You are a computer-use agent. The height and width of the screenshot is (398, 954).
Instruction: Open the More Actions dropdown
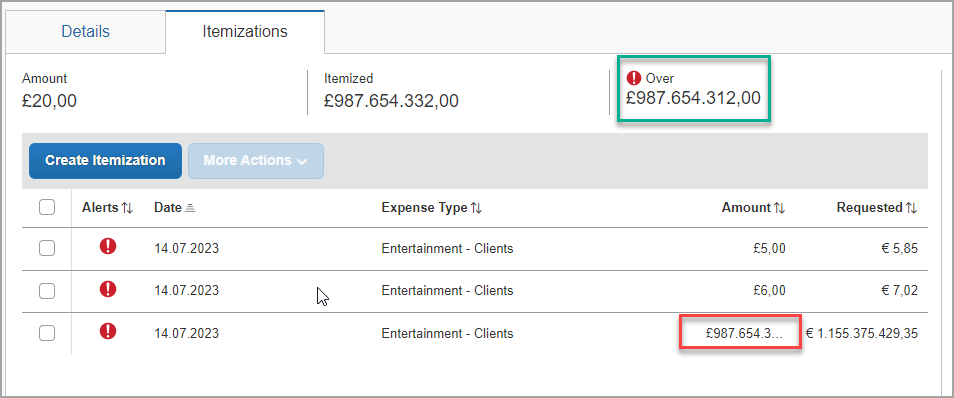click(x=256, y=161)
